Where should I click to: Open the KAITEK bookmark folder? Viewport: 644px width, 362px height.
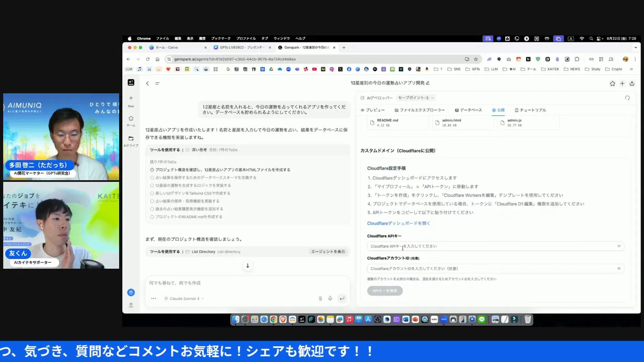[x=550, y=69]
